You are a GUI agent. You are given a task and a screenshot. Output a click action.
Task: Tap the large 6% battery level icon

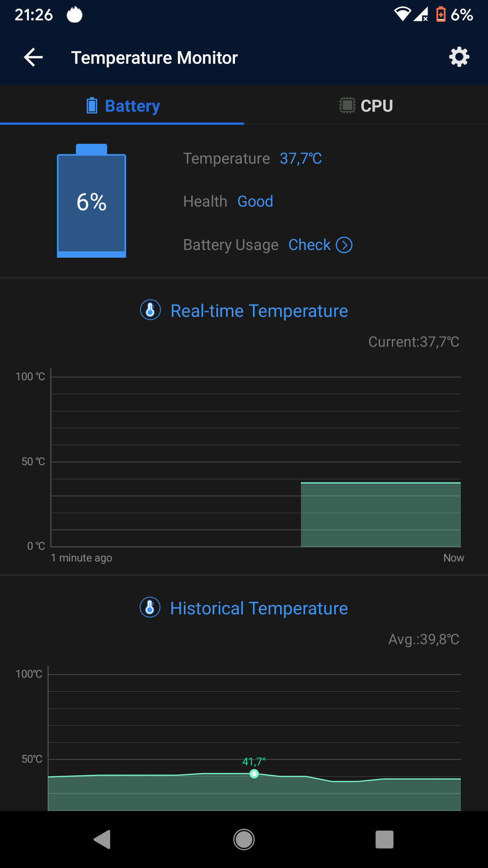91,201
